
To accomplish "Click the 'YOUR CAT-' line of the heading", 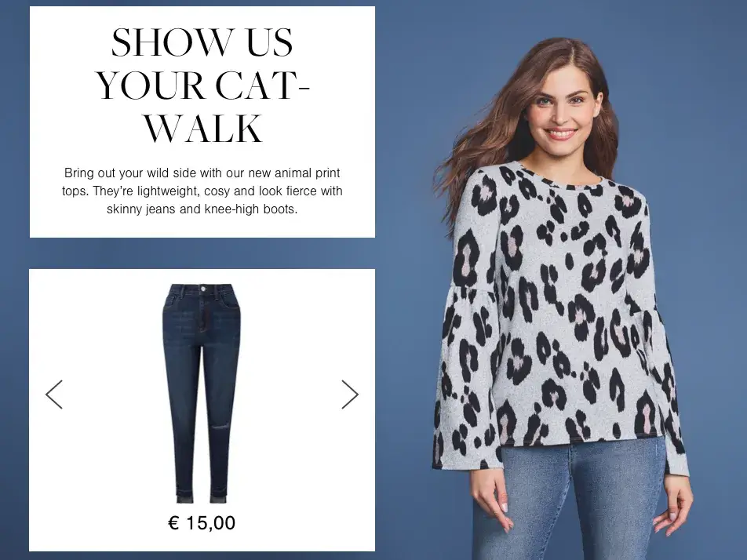I will tap(203, 85).
